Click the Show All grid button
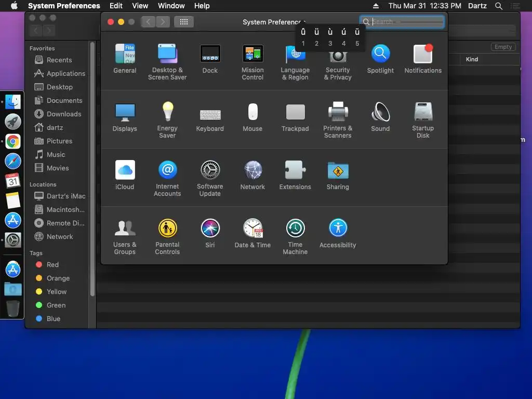This screenshot has width=532, height=399. 184,22
